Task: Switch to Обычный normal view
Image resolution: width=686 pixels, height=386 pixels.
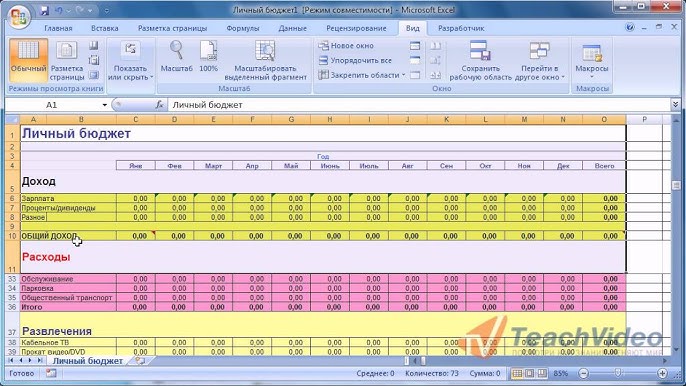Action: point(28,60)
